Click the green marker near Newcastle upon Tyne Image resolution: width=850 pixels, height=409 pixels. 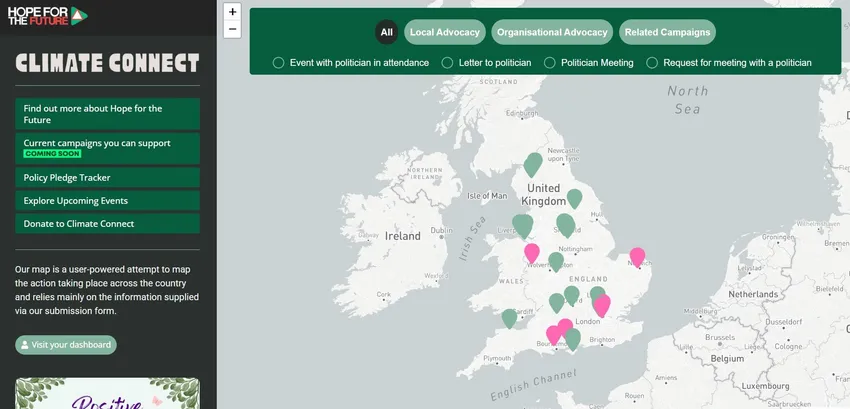pyautogui.click(x=533, y=163)
